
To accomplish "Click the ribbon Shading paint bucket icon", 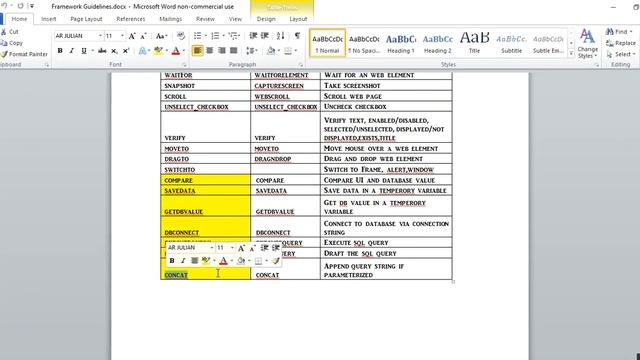I will click(x=271, y=51).
